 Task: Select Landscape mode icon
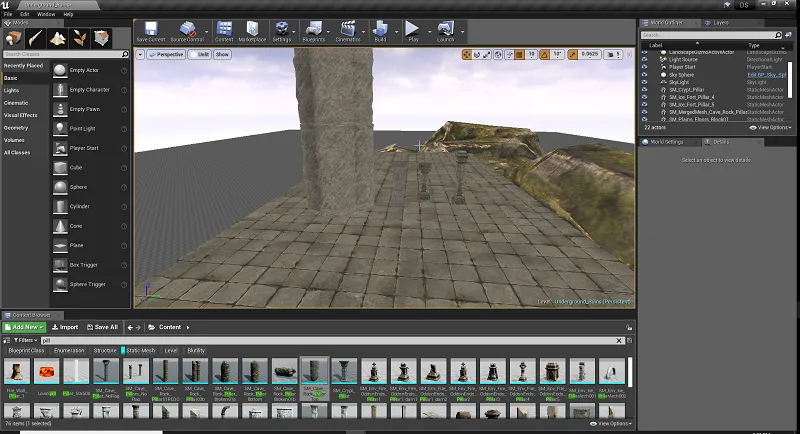point(57,38)
